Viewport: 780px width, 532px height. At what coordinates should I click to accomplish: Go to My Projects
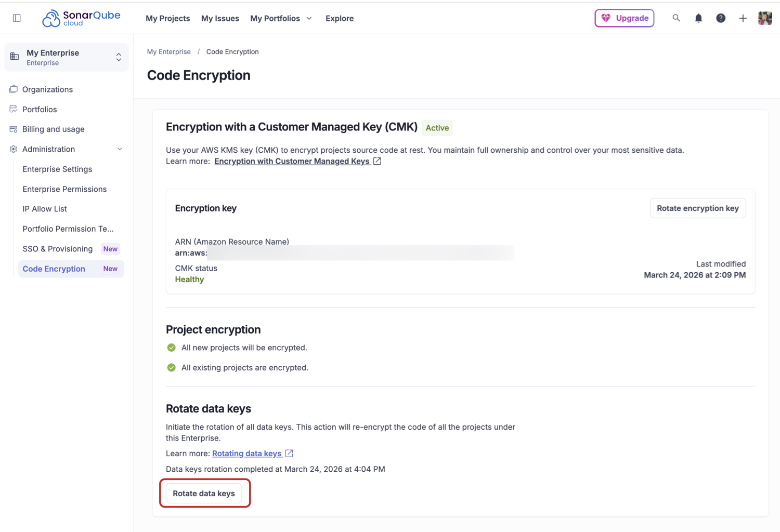coord(168,18)
